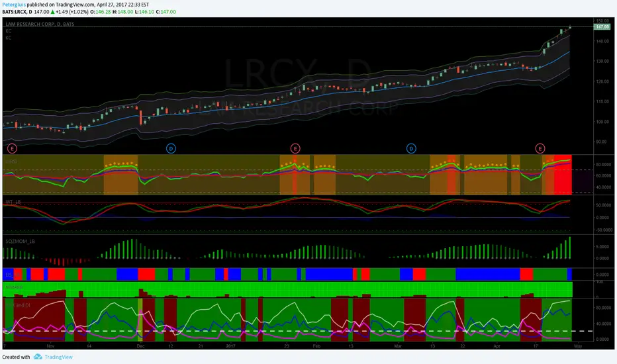Open the TradingView link beside Created with
Viewport: 617px width, 364px height.
click(58, 357)
